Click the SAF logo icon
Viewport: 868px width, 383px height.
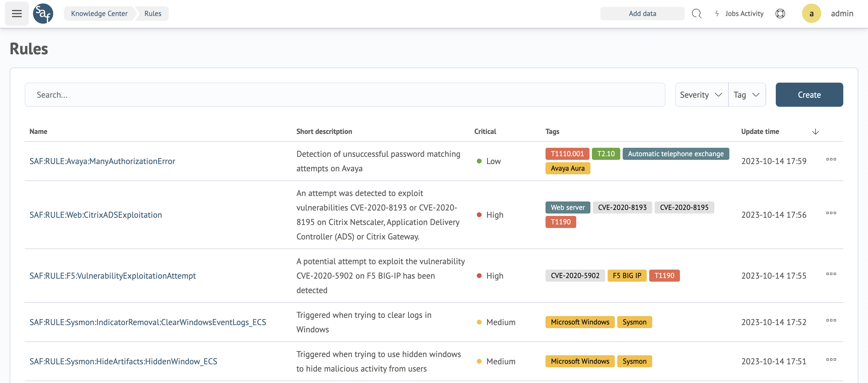coord(43,14)
